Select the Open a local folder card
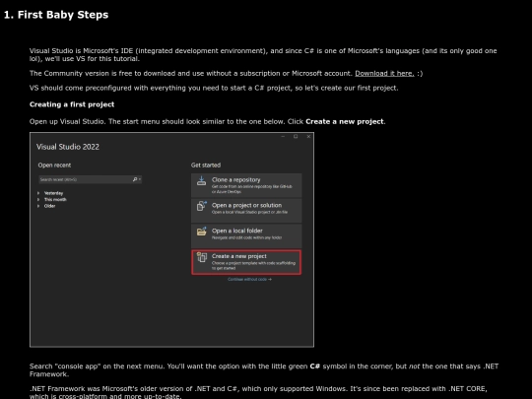Screen dimensions: 532x399 point(246,235)
